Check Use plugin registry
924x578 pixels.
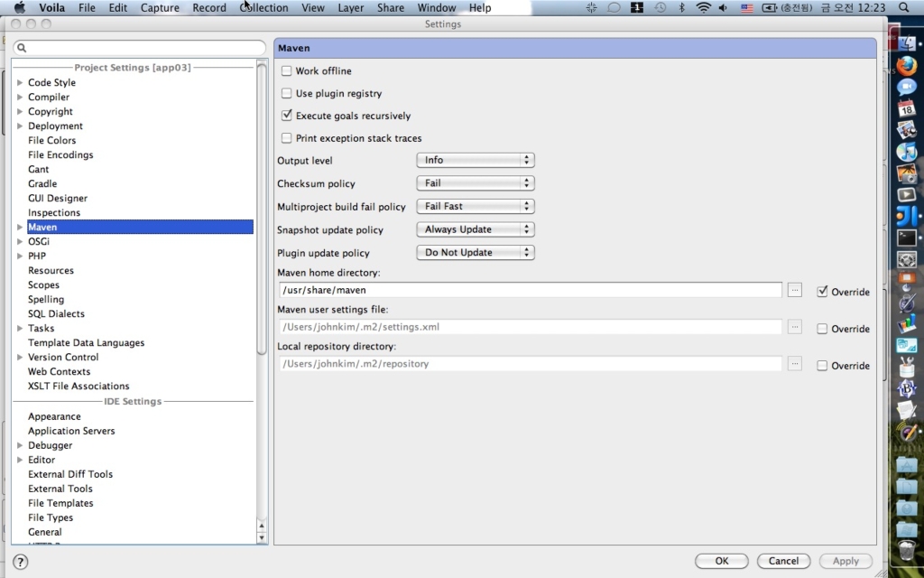[x=286, y=93]
